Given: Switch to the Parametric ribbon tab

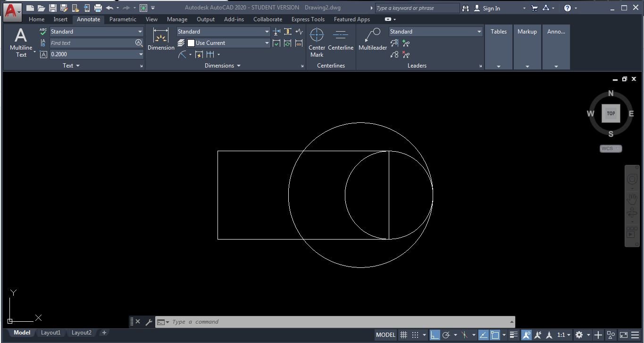Looking at the screenshot, I should pos(122,19).
